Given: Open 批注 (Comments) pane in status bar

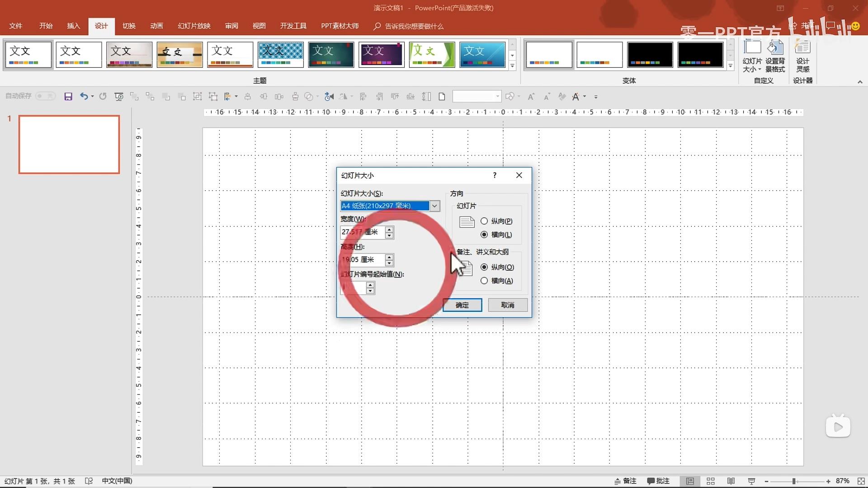Looking at the screenshot, I should tap(658, 481).
